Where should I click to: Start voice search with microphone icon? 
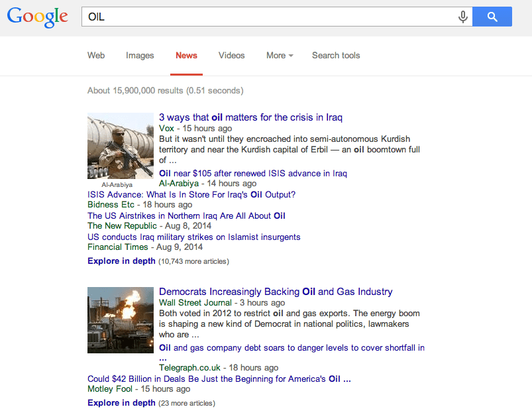463,17
